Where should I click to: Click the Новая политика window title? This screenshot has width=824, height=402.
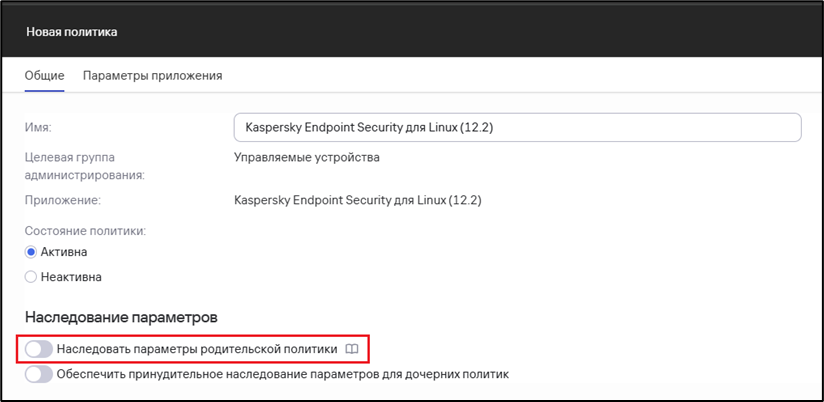click(x=72, y=32)
